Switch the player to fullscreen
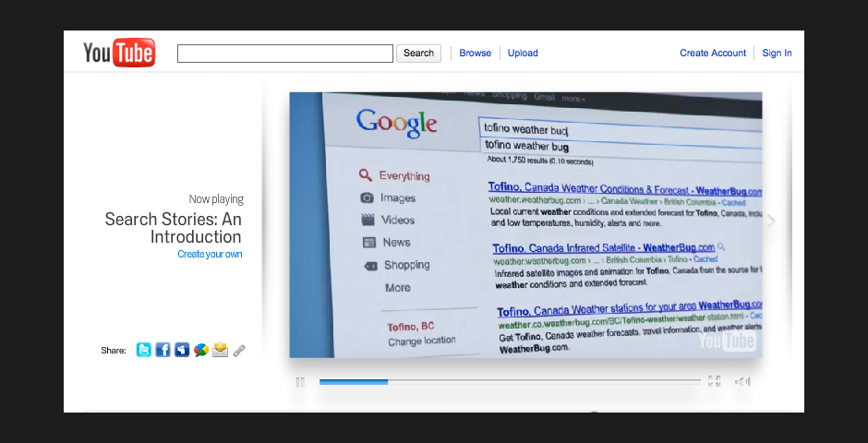 (715, 381)
